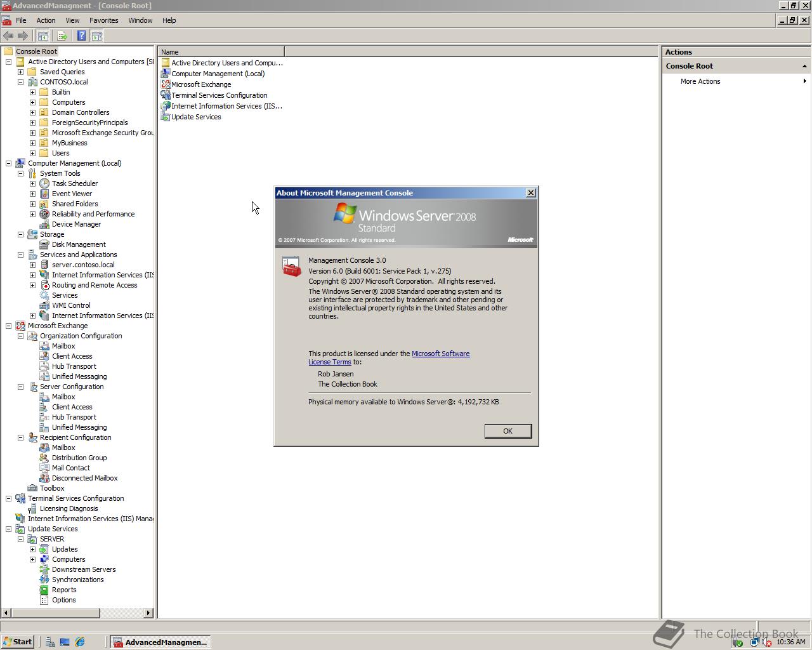This screenshot has height=650, width=812.
Task: Expand the Builtin folder node
Action: pos(32,92)
